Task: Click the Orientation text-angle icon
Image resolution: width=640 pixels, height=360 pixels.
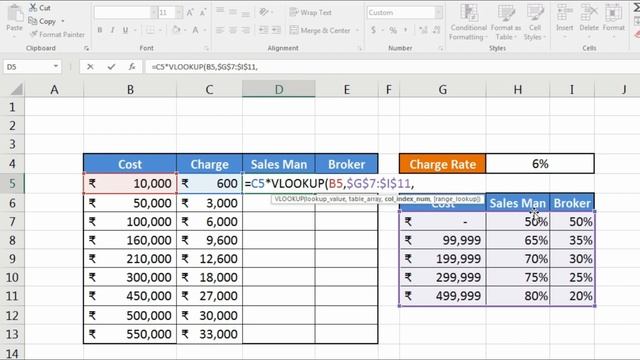Action: click(x=264, y=12)
